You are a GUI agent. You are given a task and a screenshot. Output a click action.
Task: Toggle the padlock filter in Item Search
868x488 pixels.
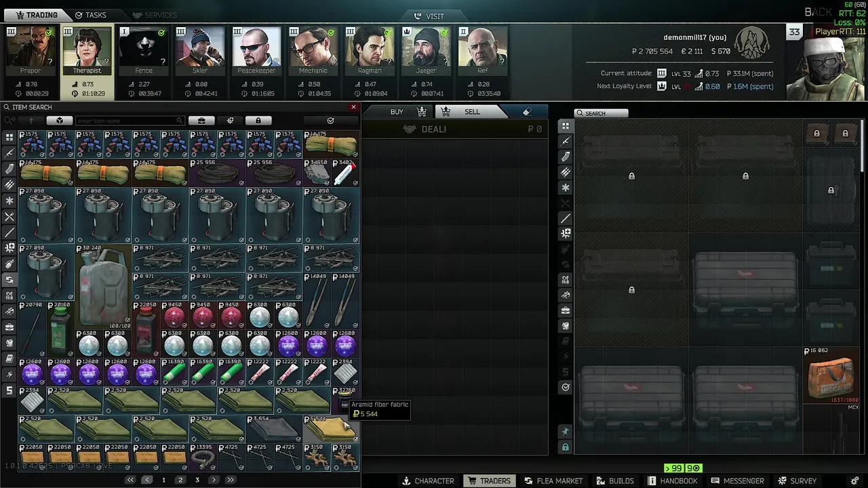tap(258, 121)
